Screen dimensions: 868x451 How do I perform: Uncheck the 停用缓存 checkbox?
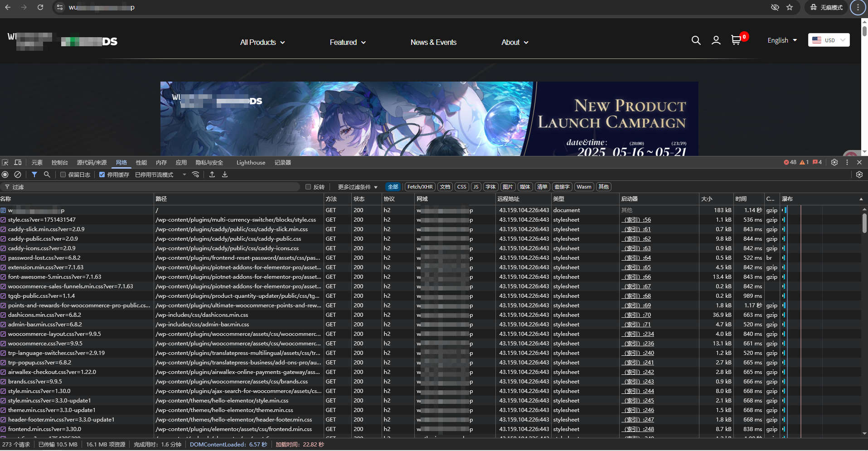pyautogui.click(x=102, y=175)
